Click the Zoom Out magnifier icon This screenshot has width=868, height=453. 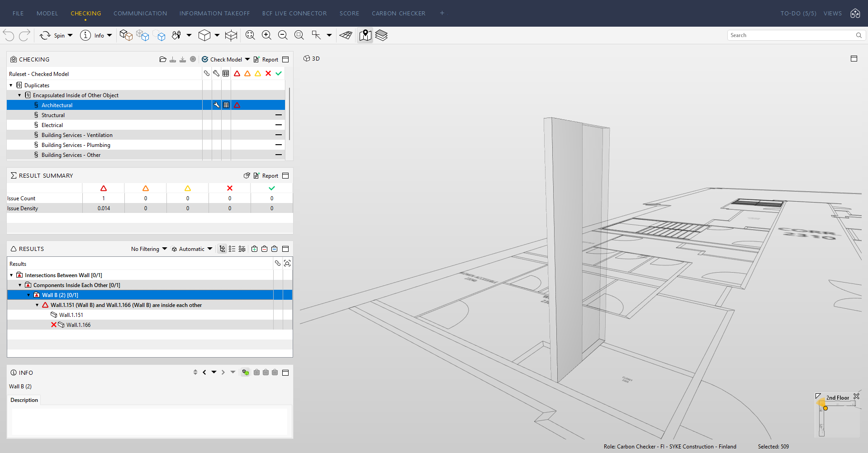click(283, 35)
